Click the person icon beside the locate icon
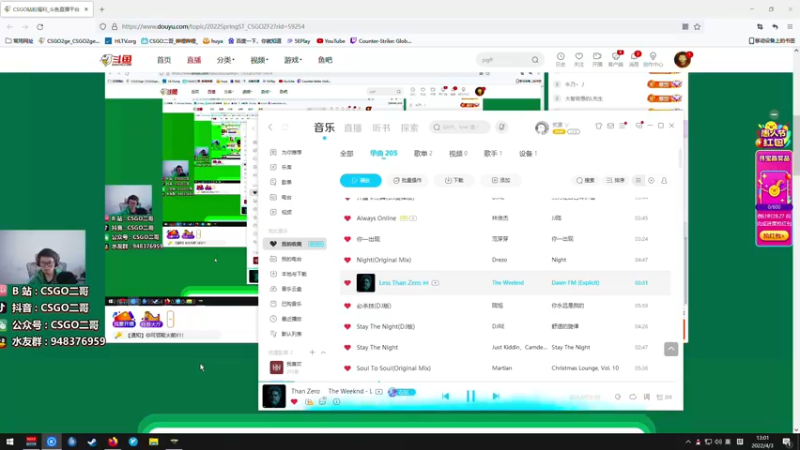The width and height of the screenshot is (800, 450). [664, 181]
